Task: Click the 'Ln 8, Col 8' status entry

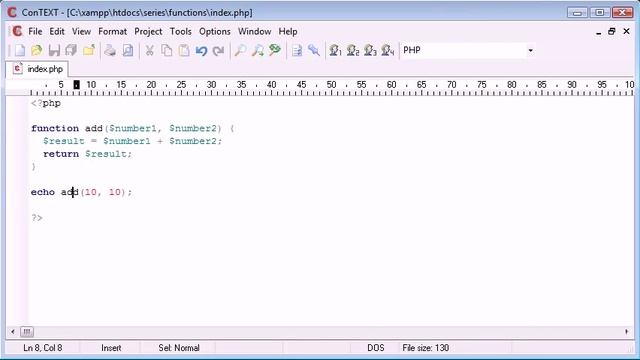Action: (42, 348)
